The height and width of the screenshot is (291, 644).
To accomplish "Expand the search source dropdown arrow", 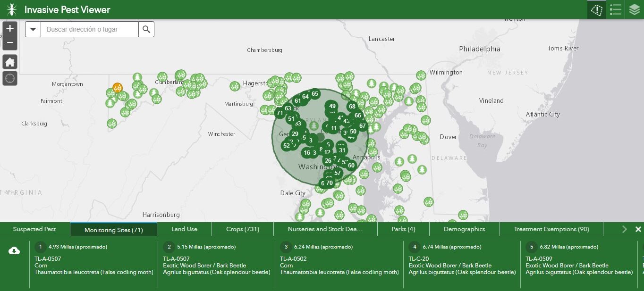I will point(33,29).
